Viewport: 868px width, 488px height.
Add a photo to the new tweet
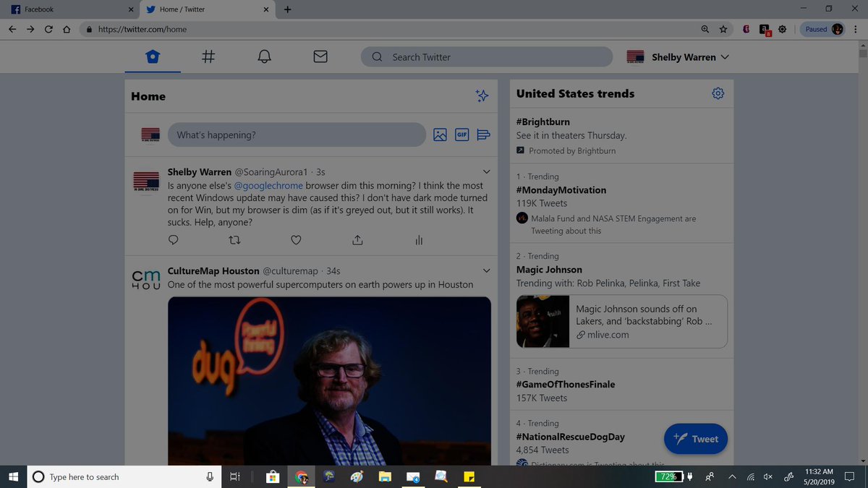440,134
